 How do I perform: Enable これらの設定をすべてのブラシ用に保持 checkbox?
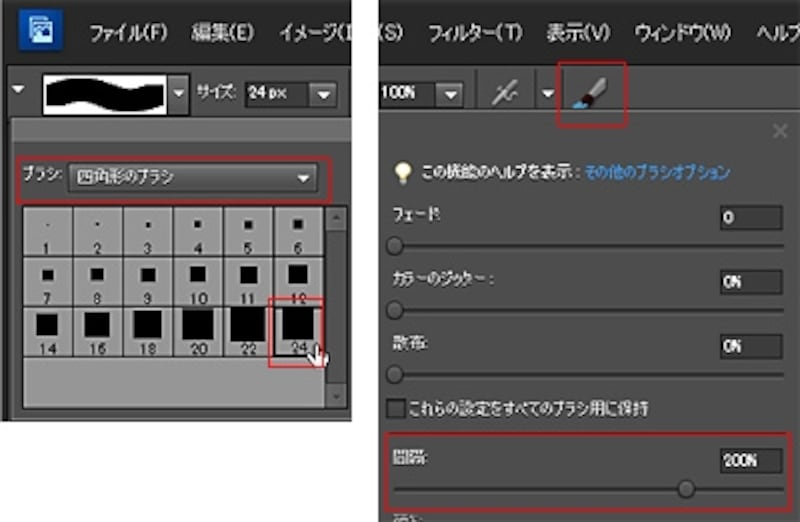pos(395,409)
